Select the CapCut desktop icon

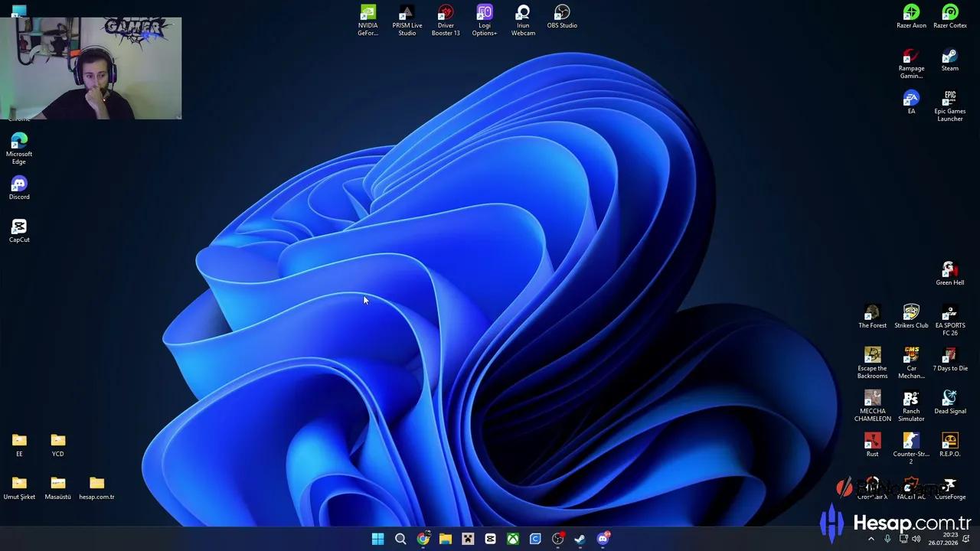coord(19,231)
